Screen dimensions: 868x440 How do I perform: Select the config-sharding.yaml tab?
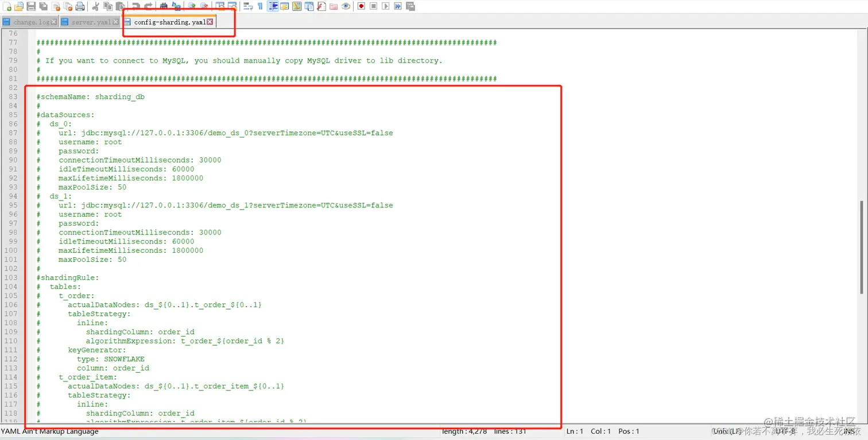(169, 22)
